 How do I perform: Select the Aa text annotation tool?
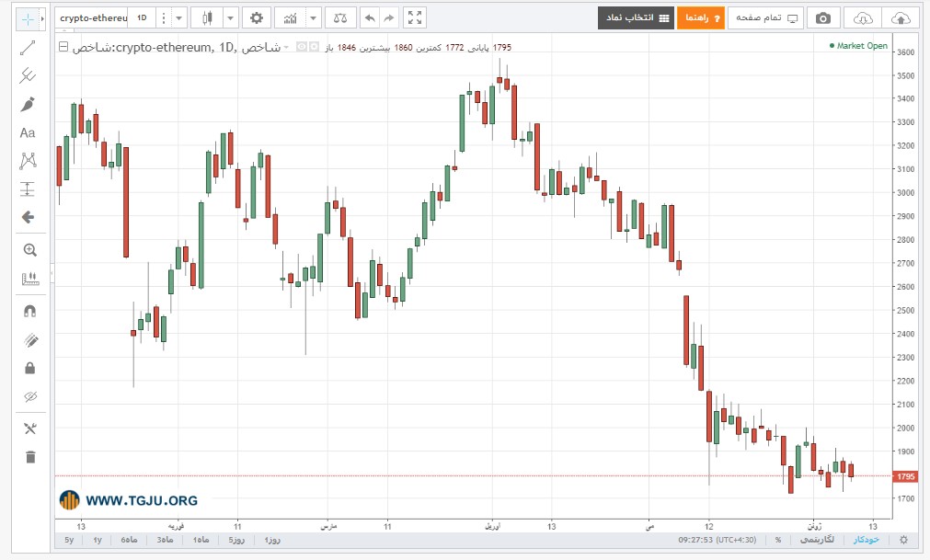28,132
